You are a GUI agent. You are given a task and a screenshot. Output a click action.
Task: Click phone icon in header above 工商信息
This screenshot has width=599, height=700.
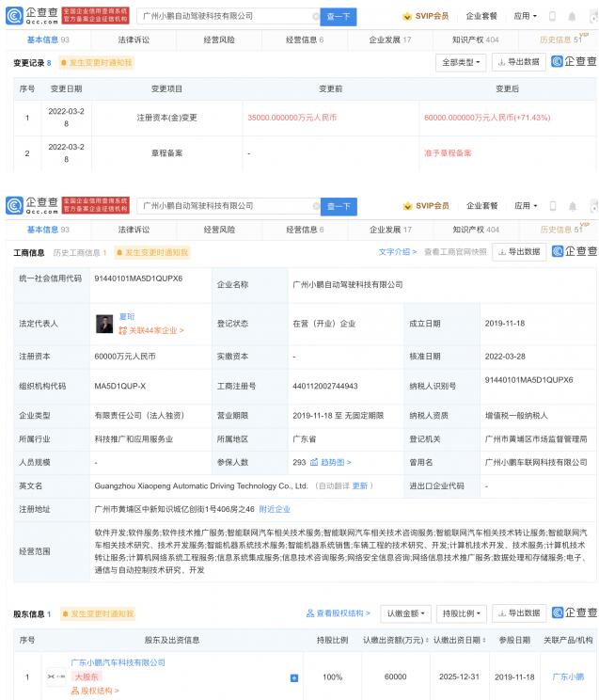553,206
